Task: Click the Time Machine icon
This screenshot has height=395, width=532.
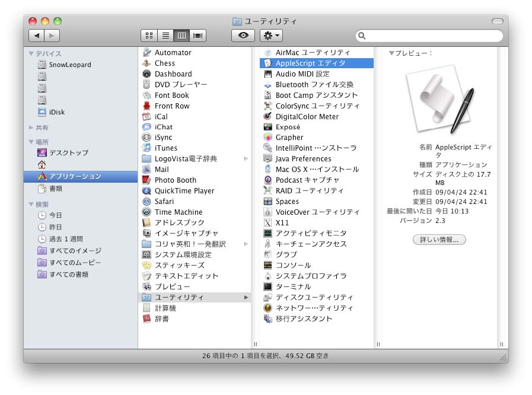Action: (146, 212)
